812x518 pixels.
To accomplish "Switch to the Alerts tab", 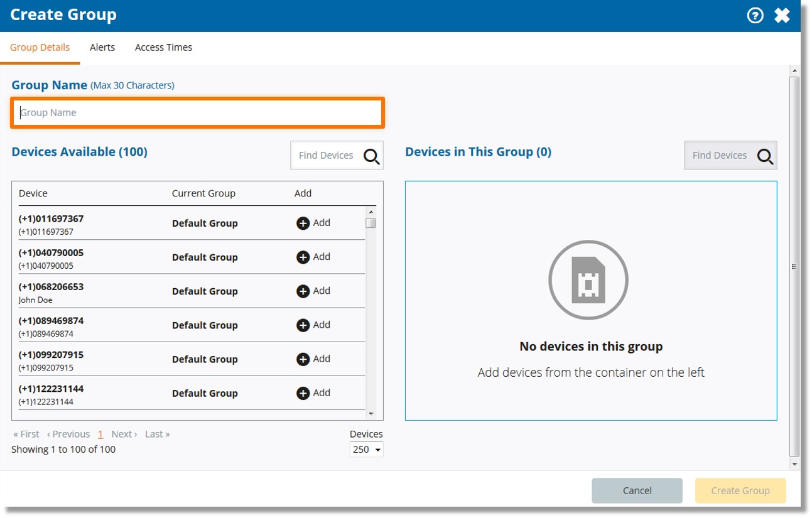I will (102, 47).
